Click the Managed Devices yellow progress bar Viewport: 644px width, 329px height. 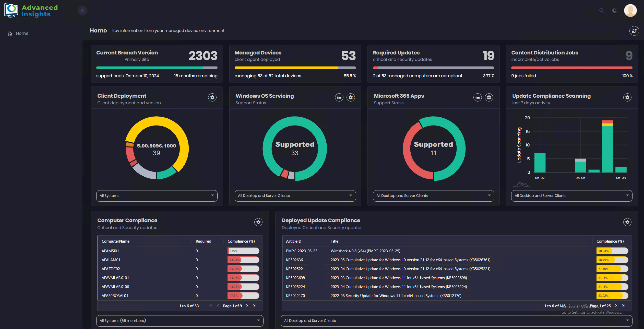pos(286,68)
